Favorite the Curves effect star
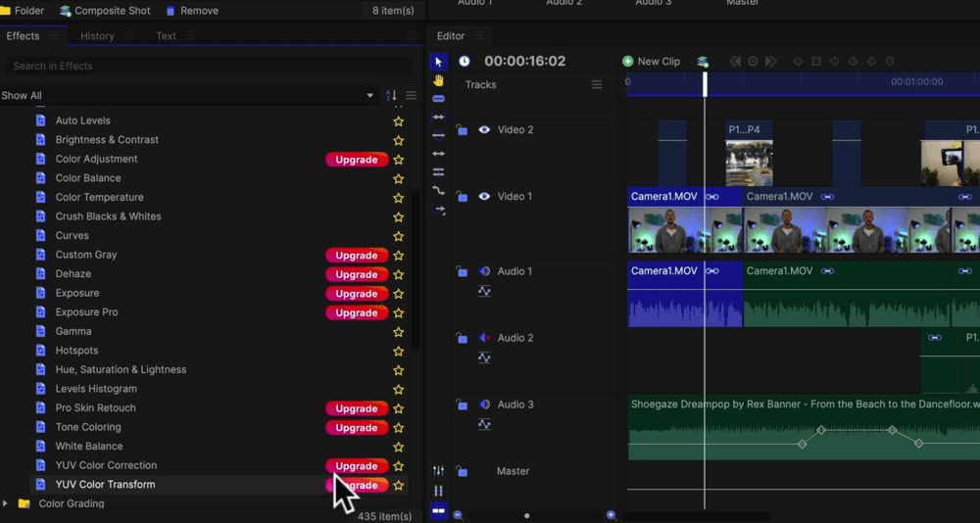980x523 pixels. pyautogui.click(x=398, y=236)
